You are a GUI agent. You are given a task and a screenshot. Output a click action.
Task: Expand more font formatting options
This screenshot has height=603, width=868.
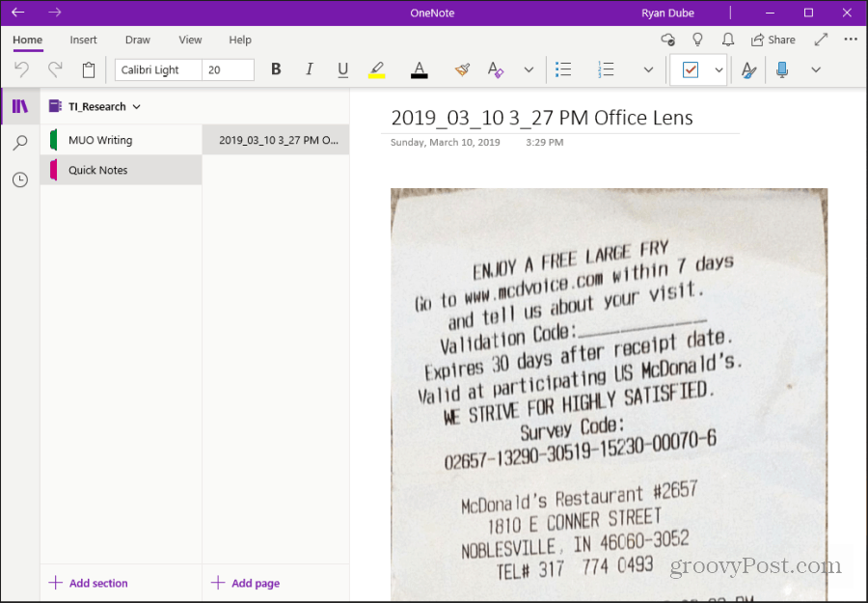(529, 69)
